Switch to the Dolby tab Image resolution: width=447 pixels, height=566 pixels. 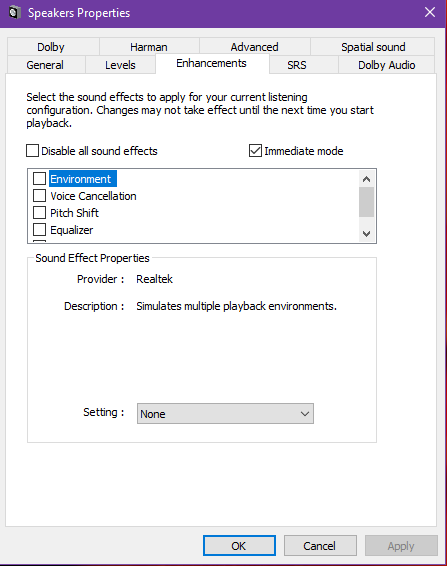(51, 47)
